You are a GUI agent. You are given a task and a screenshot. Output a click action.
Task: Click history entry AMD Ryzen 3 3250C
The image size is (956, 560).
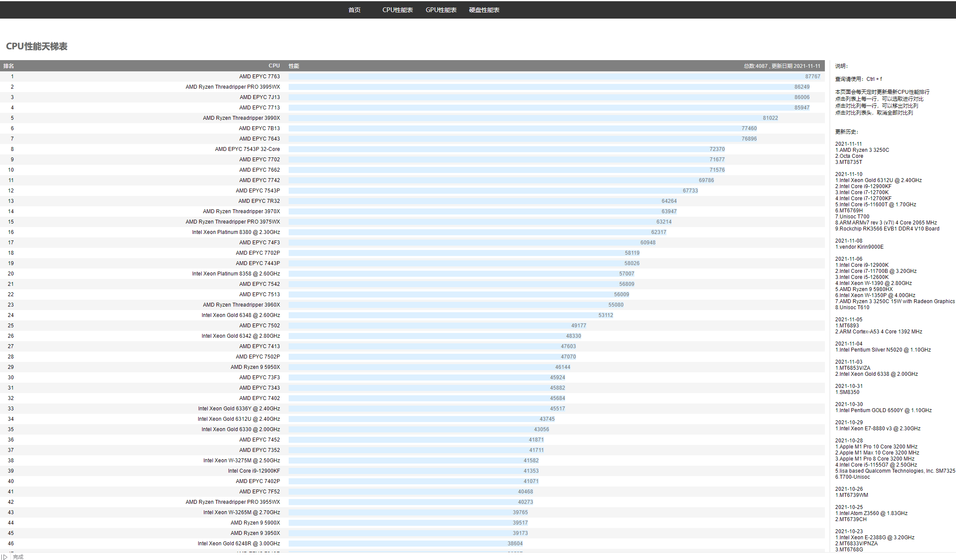point(862,150)
